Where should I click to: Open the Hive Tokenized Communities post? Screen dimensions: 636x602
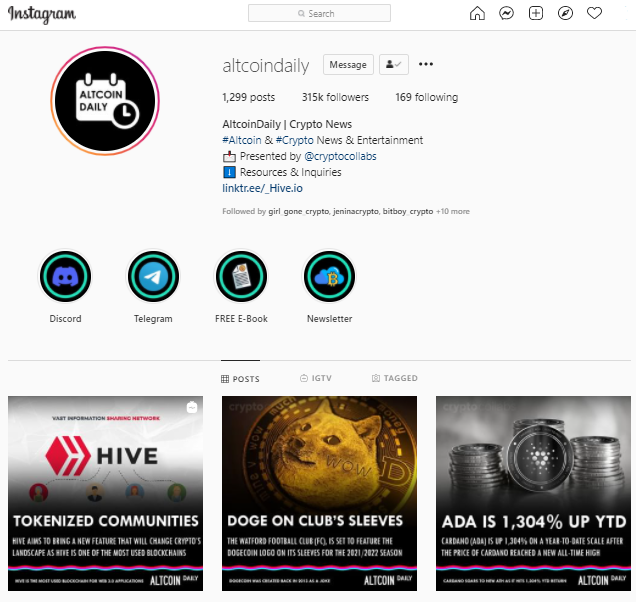[105, 493]
